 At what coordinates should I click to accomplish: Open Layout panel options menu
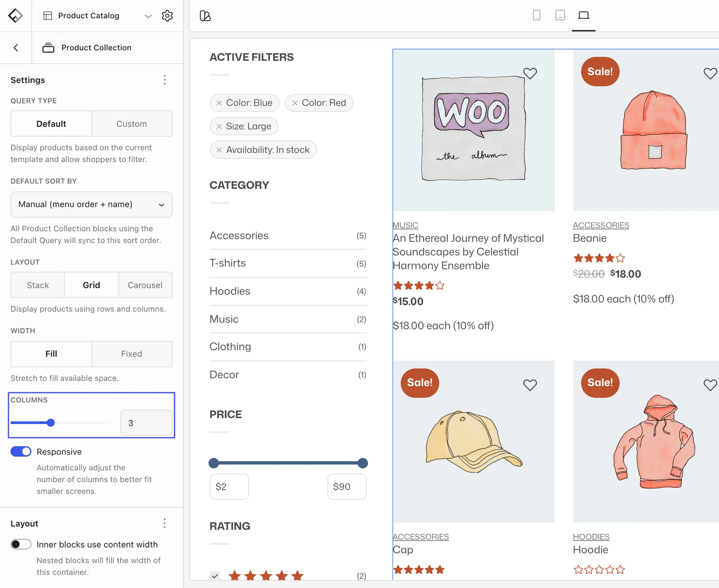[x=165, y=523]
